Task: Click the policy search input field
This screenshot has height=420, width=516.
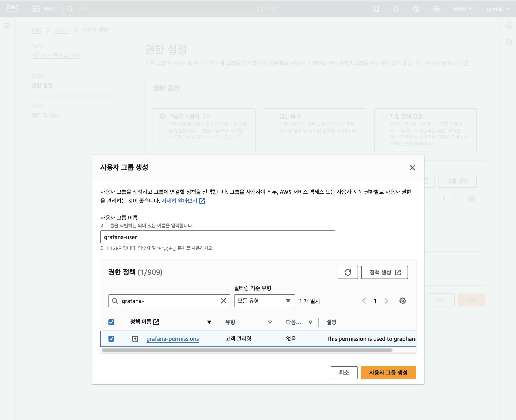Action: point(169,301)
